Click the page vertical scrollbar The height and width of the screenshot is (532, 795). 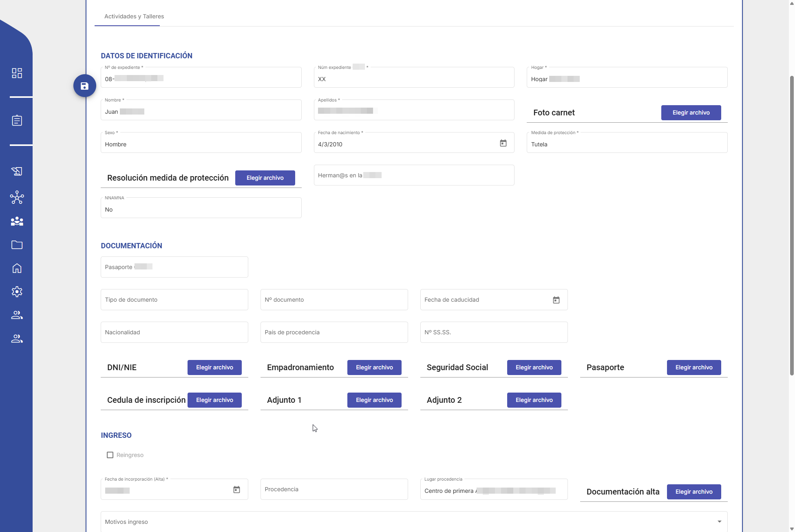click(x=791, y=224)
